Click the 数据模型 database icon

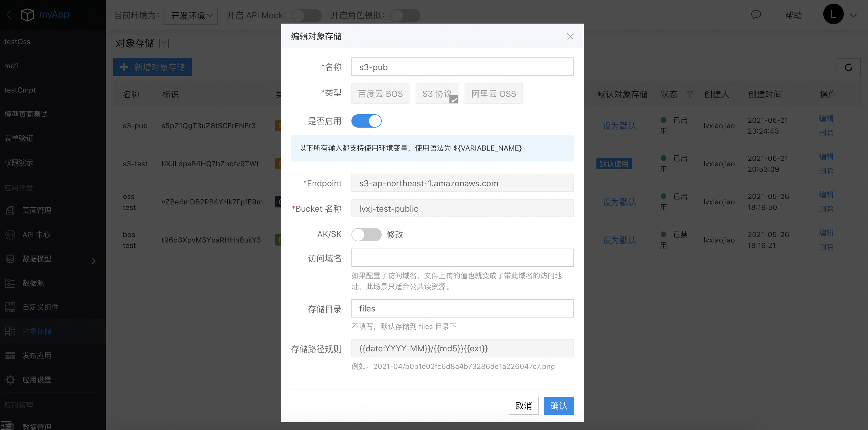11,259
